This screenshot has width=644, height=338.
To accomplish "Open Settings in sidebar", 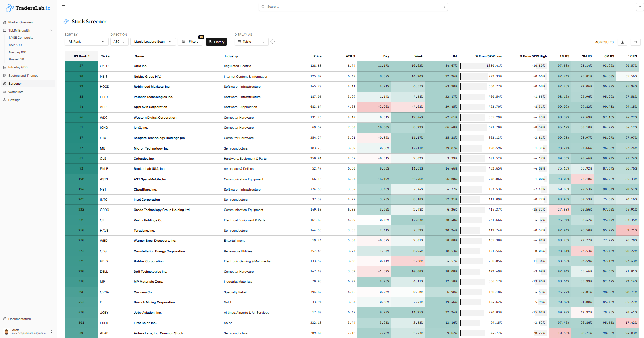I will (x=14, y=100).
